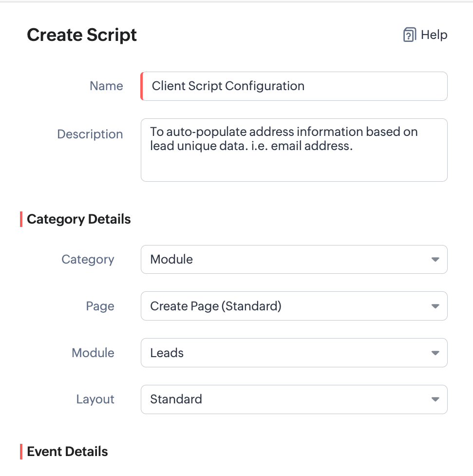The image size is (473, 476).
Task: Click the Name field label
Action: (106, 86)
